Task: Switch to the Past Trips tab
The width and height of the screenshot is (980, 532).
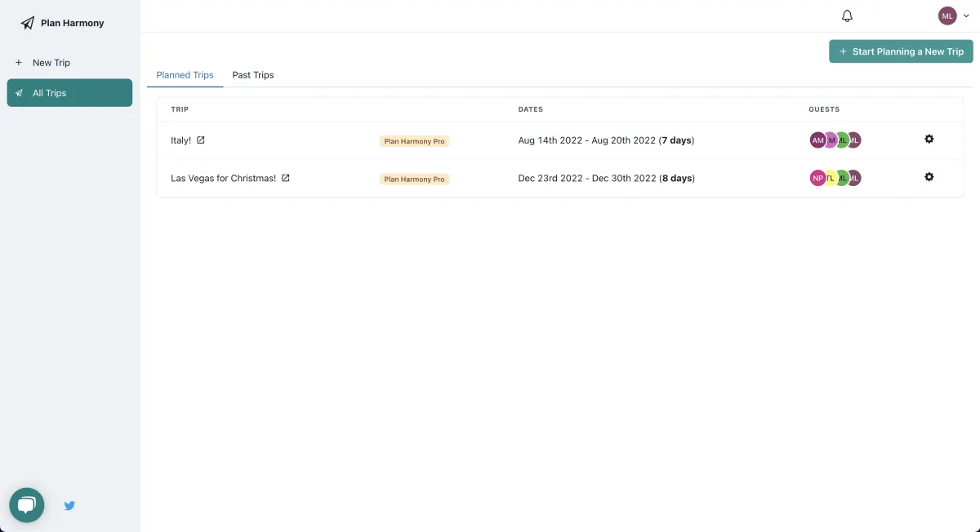Action: point(253,75)
